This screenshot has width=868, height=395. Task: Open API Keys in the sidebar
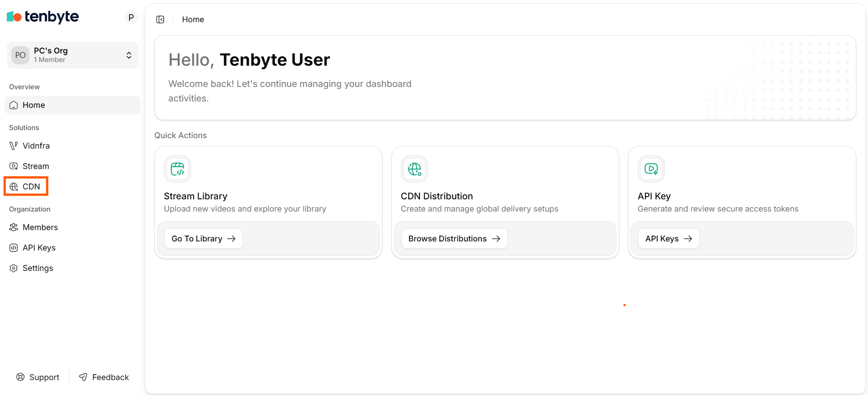[x=72, y=248]
